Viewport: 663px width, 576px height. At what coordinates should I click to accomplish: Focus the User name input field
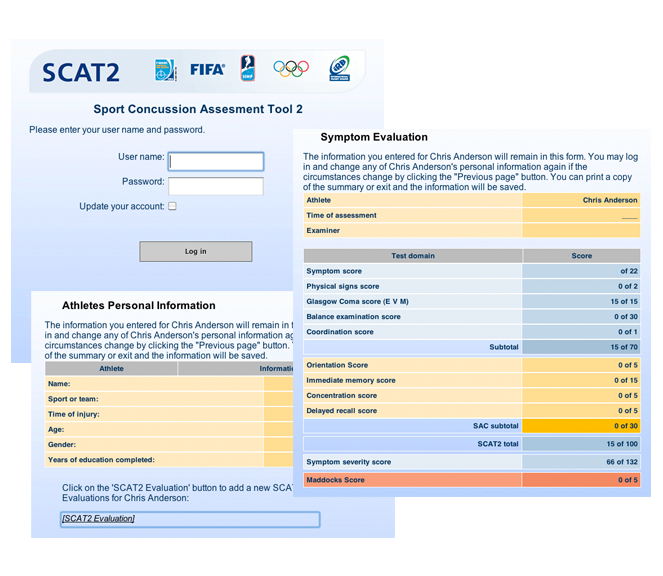point(216,162)
